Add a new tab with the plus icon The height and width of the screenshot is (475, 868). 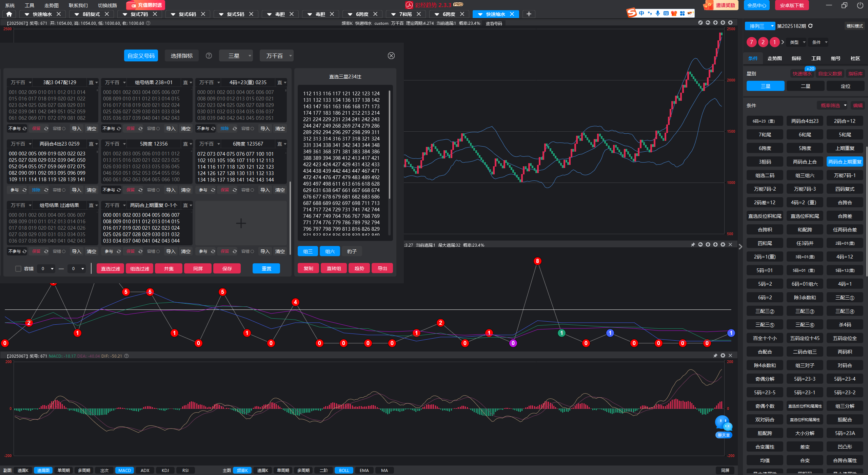pos(529,14)
